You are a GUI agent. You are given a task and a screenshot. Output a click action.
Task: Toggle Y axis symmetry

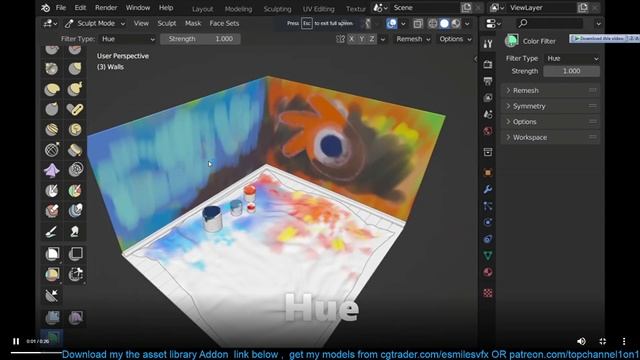pos(362,39)
